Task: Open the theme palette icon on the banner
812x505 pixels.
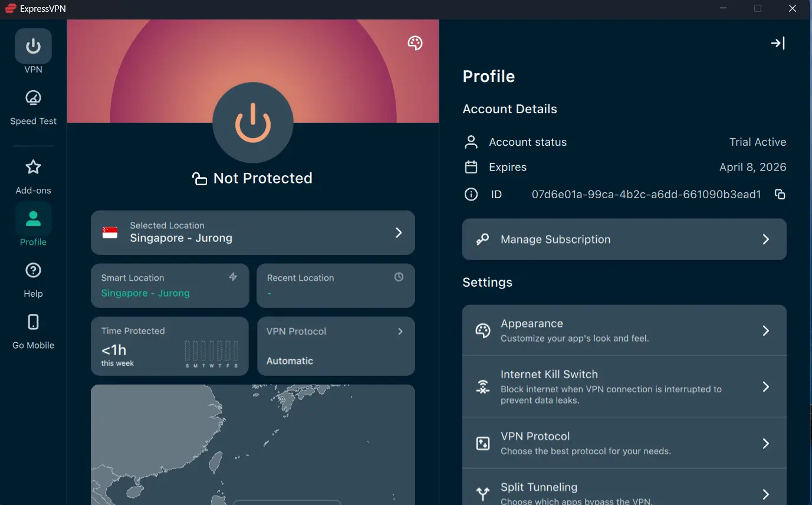Action: pos(415,43)
